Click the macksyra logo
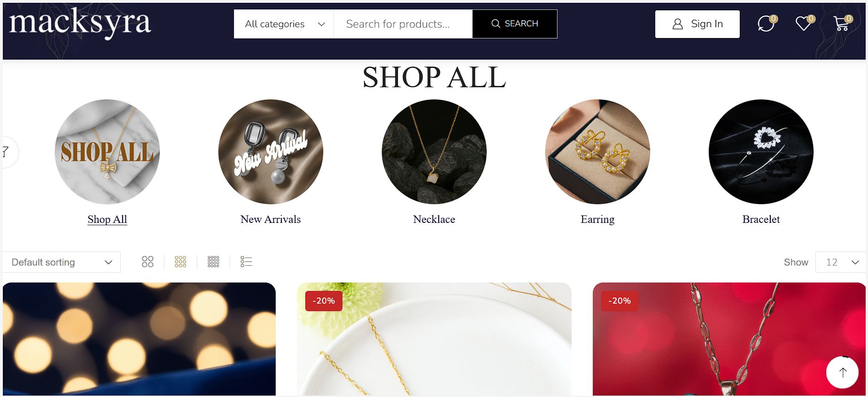 [x=80, y=23]
